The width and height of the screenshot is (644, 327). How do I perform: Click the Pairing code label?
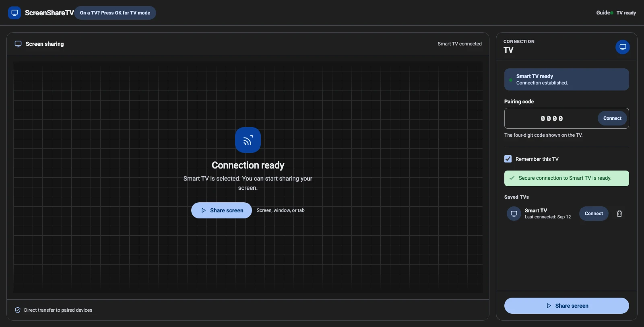point(519,101)
